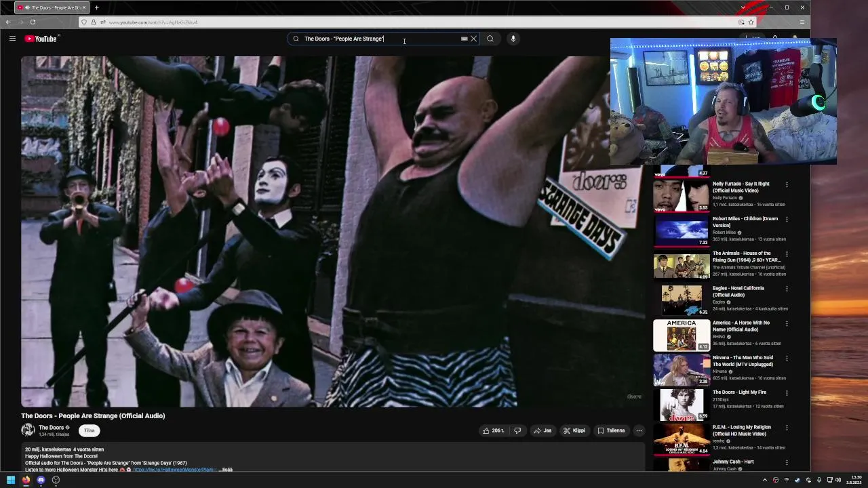The width and height of the screenshot is (868, 488).
Task: Open options menu for Eagles video
Action: 787,289
